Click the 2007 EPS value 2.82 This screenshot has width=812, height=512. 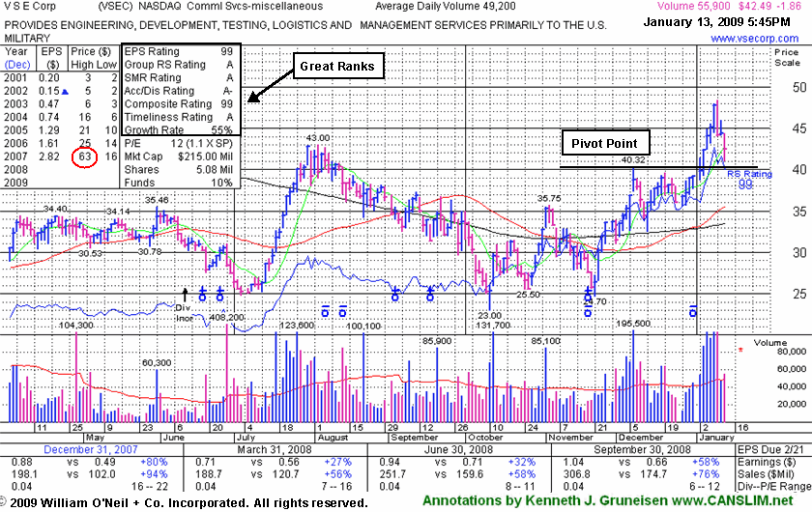[x=49, y=156]
